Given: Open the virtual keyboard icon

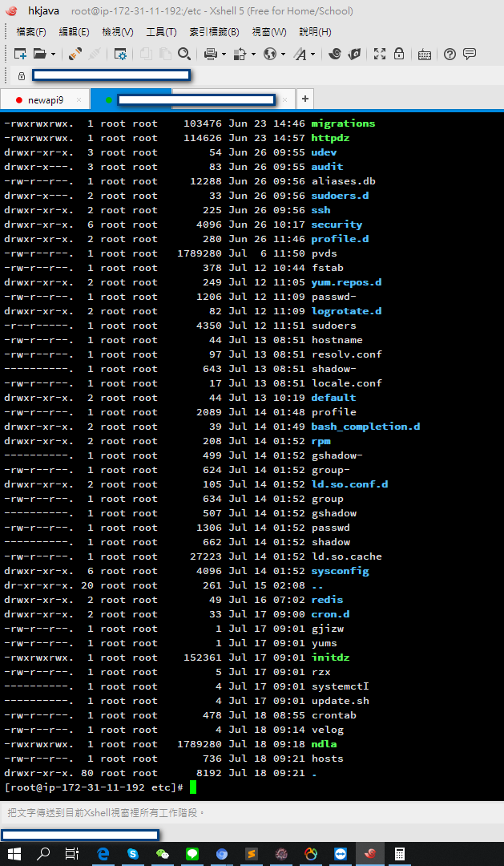Looking at the screenshot, I should click(x=425, y=55).
